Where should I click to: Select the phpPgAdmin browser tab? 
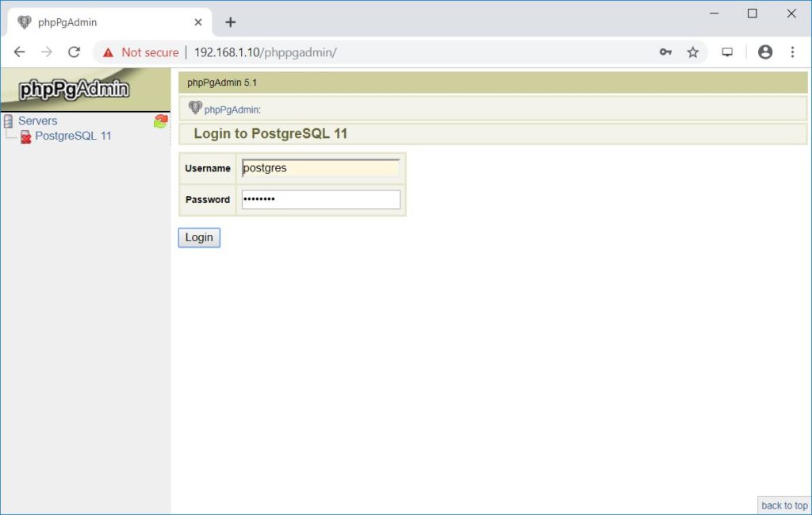coord(109,22)
